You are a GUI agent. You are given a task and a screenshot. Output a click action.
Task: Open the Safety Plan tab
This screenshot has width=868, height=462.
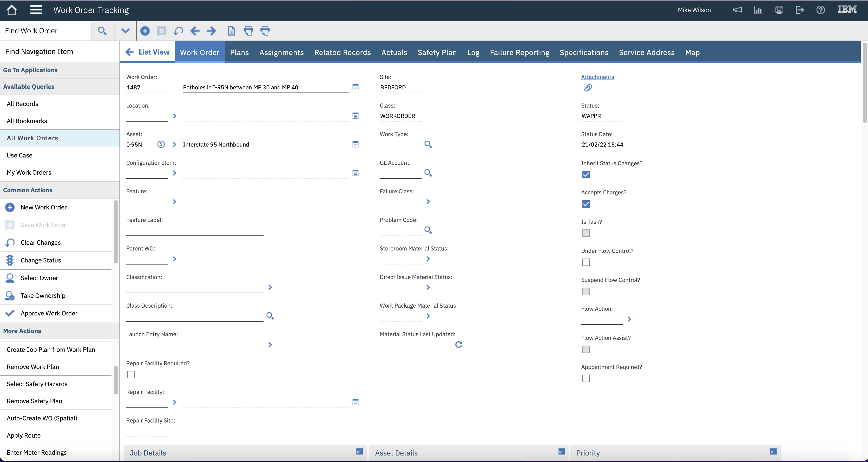tap(437, 52)
